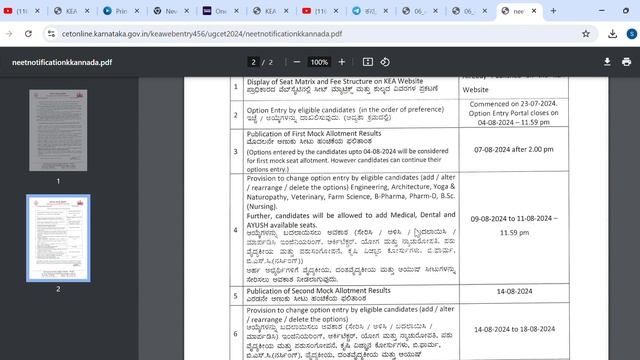Open a new browser tab
The image size is (640, 360).
pos(553,11)
